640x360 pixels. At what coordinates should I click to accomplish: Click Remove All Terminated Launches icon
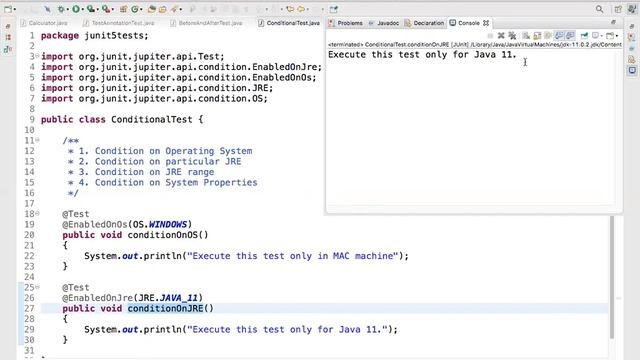tap(512, 36)
